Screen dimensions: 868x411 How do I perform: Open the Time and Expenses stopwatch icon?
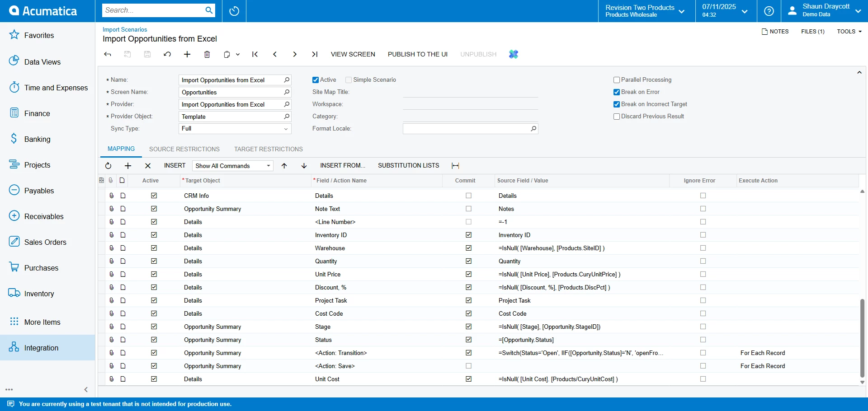tap(14, 87)
